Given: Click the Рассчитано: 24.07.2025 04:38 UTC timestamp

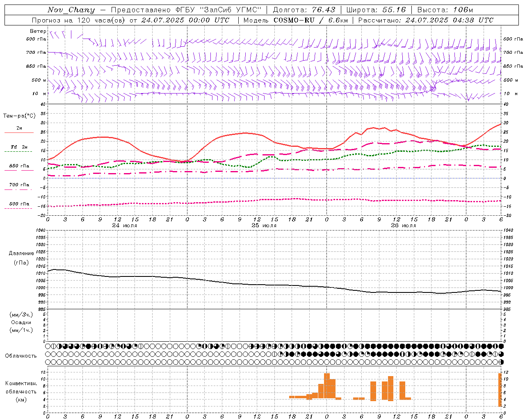Looking at the screenshot, I should point(426,20).
